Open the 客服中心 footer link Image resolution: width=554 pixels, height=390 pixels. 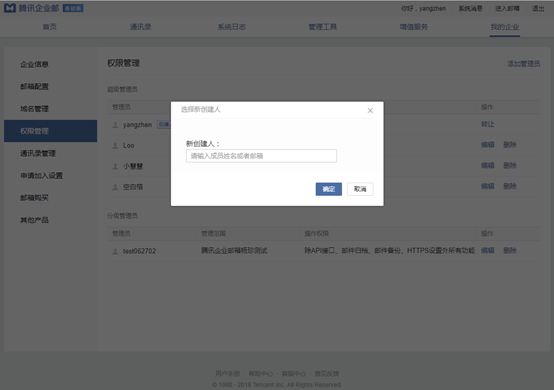coord(294,373)
